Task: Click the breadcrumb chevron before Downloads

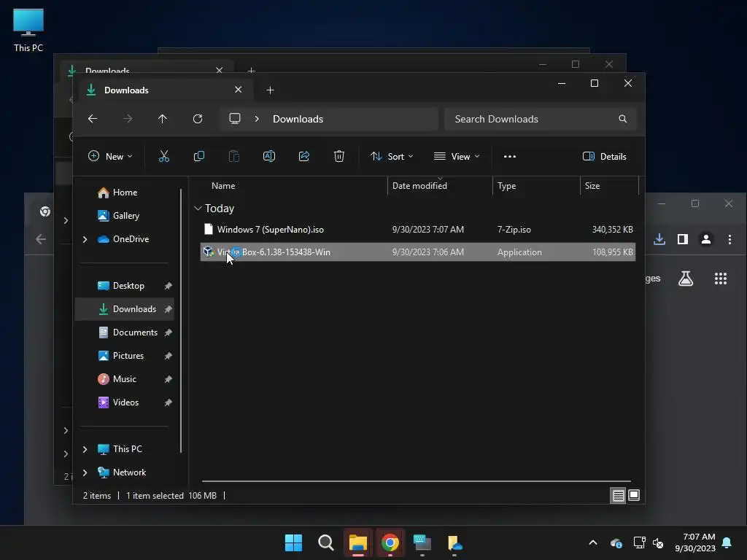Action: tap(257, 119)
